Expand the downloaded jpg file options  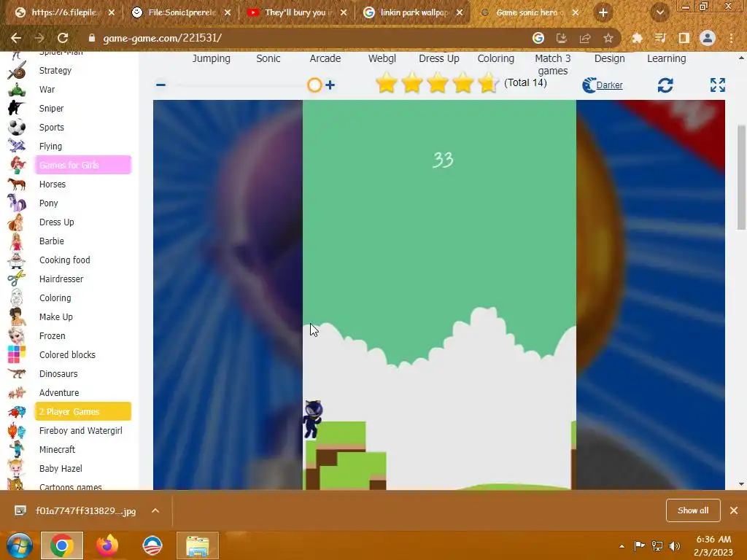tap(155, 510)
